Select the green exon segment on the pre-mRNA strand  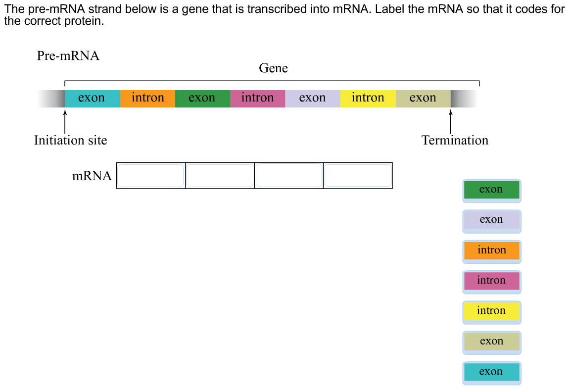[x=202, y=98]
